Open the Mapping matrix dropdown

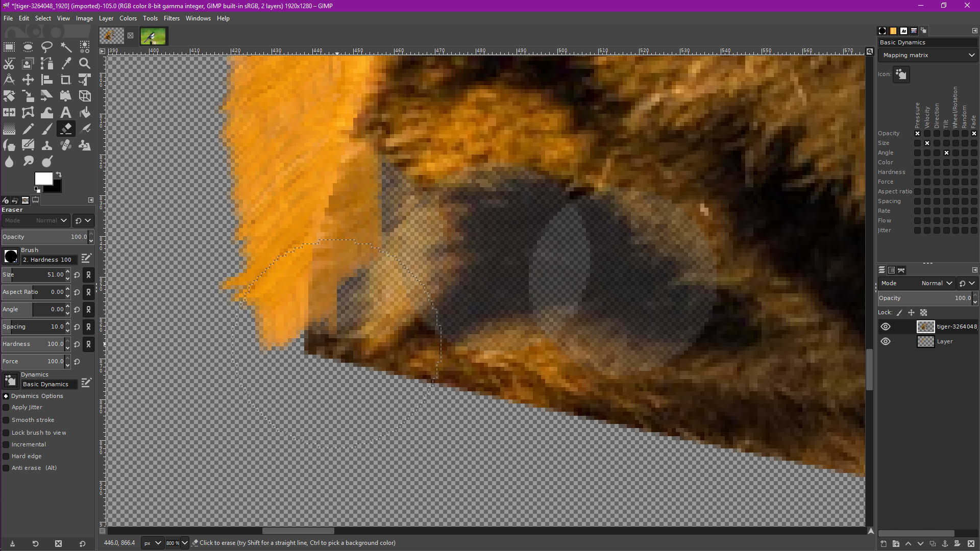click(x=927, y=55)
